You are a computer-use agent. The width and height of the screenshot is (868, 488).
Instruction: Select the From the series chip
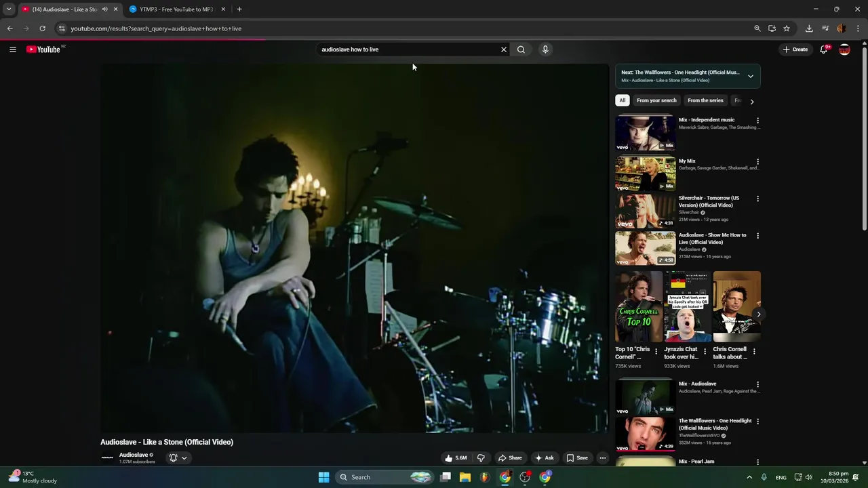coord(705,100)
